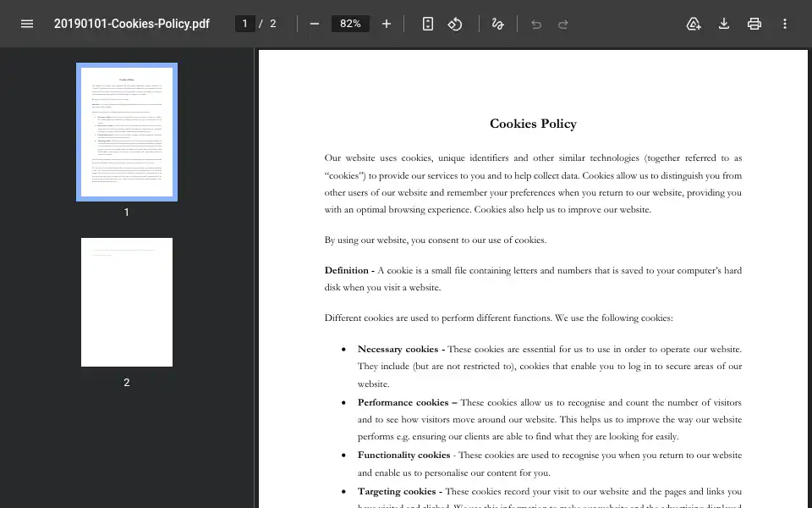Download the PDF file
The height and width of the screenshot is (508, 812).
(724, 24)
